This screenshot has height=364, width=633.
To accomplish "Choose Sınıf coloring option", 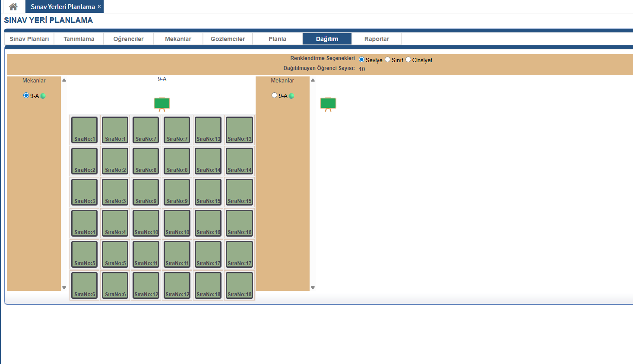I will [388, 60].
